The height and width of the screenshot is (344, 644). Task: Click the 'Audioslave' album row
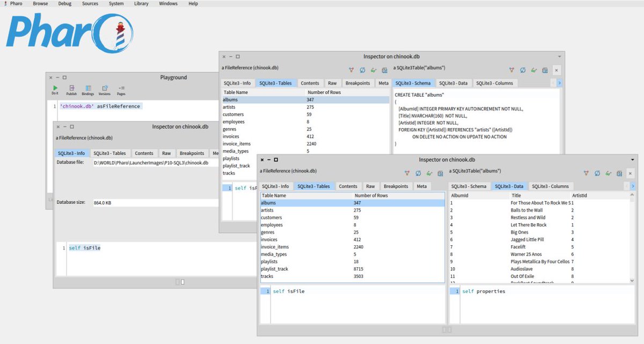point(540,269)
